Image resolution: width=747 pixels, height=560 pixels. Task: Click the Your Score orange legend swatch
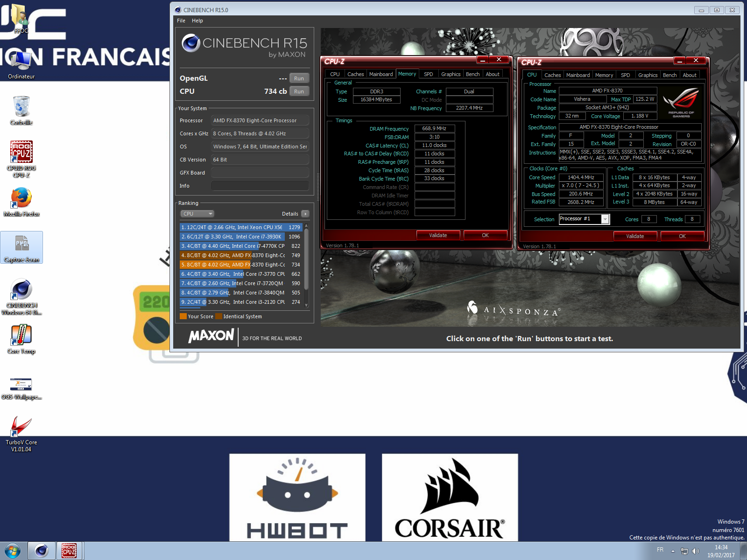point(183,316)
